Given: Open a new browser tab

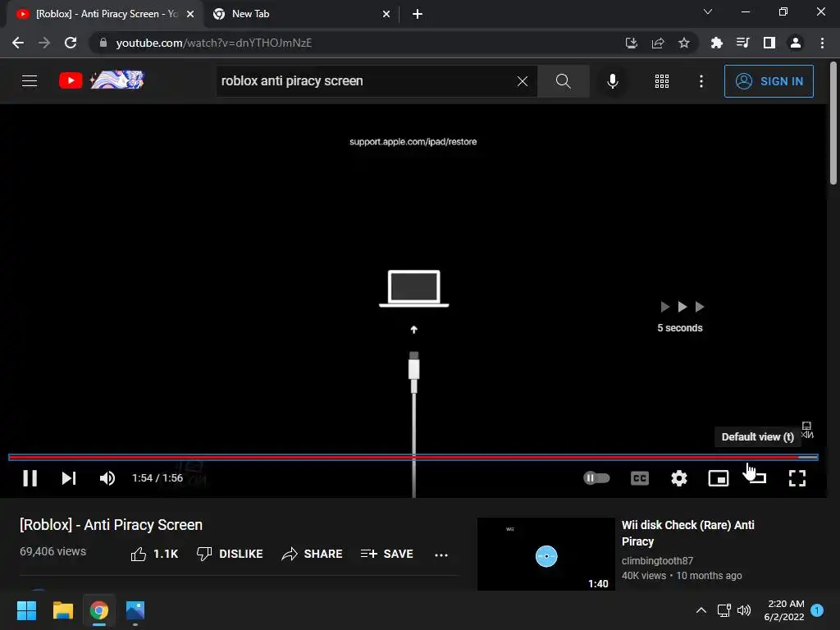Looking at the screenshot, I should [418, 14].
